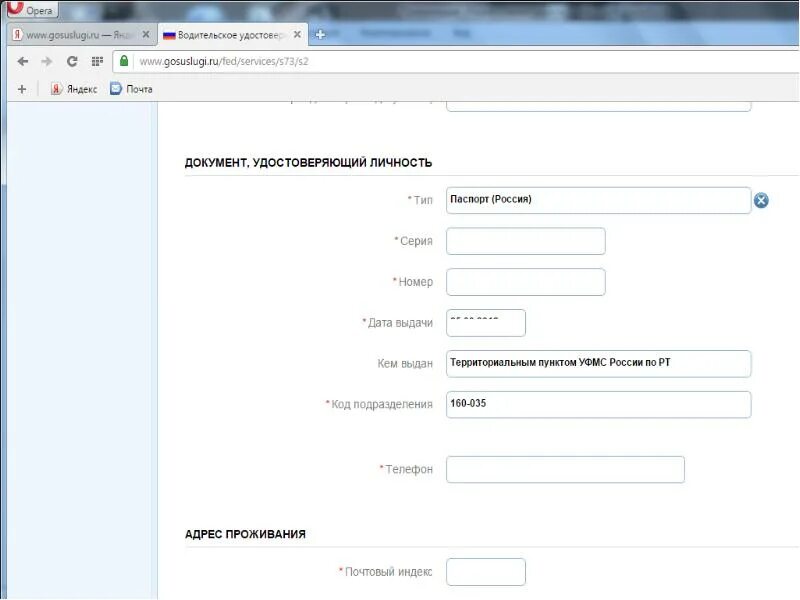Add bookmark with the plus icon in bookmarks bar
Screen dimensions: 800x600
pos(22,89)
